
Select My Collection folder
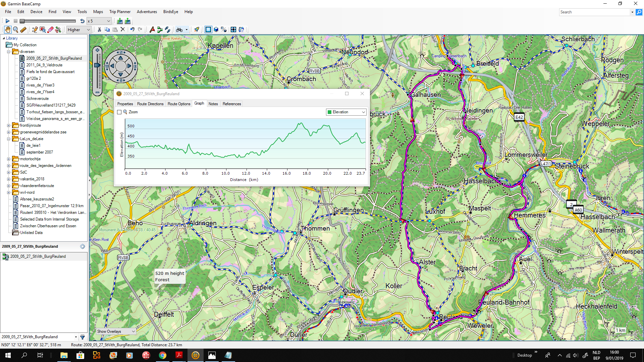tap(25, 45)
